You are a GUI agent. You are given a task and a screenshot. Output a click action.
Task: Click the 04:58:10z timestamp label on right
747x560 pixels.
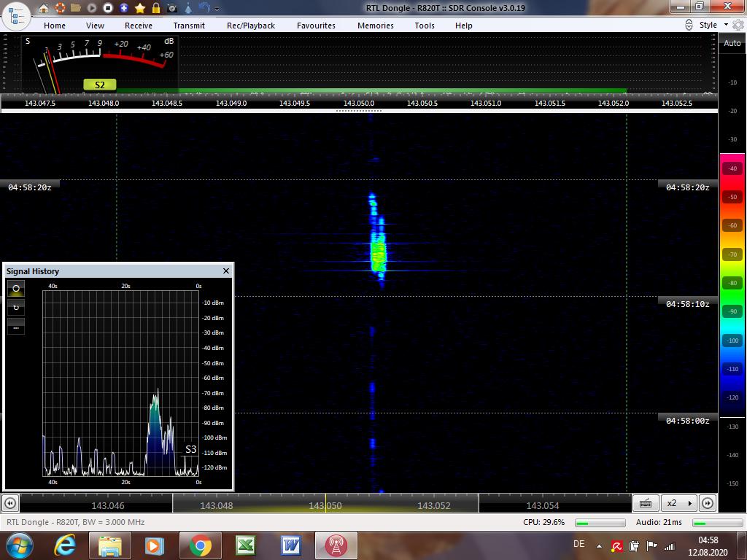687,304
